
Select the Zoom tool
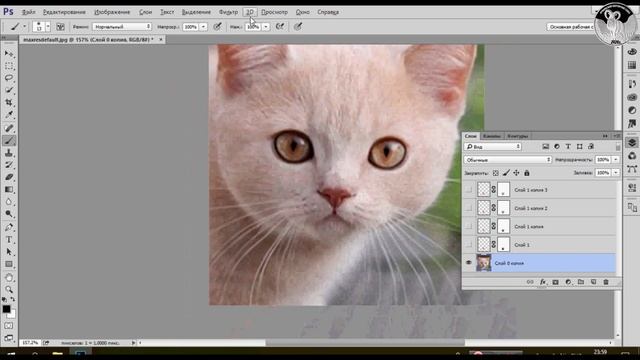click(9, 289)
